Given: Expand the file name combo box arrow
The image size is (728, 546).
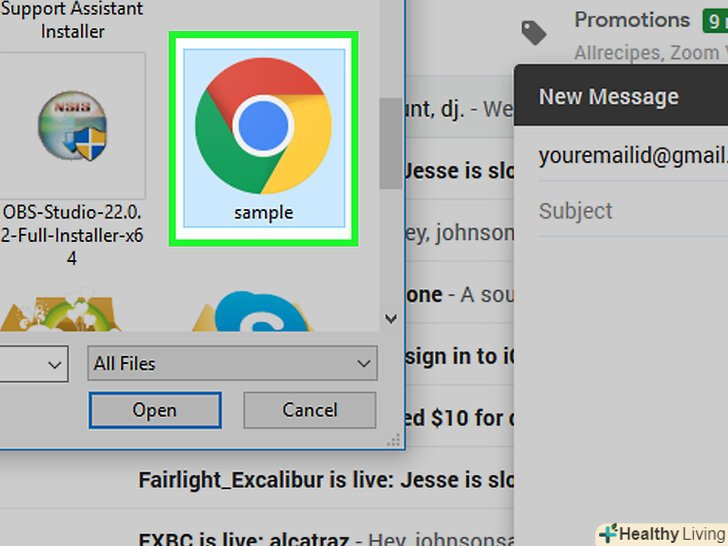Looking at the screenshot, I should 55,364.
